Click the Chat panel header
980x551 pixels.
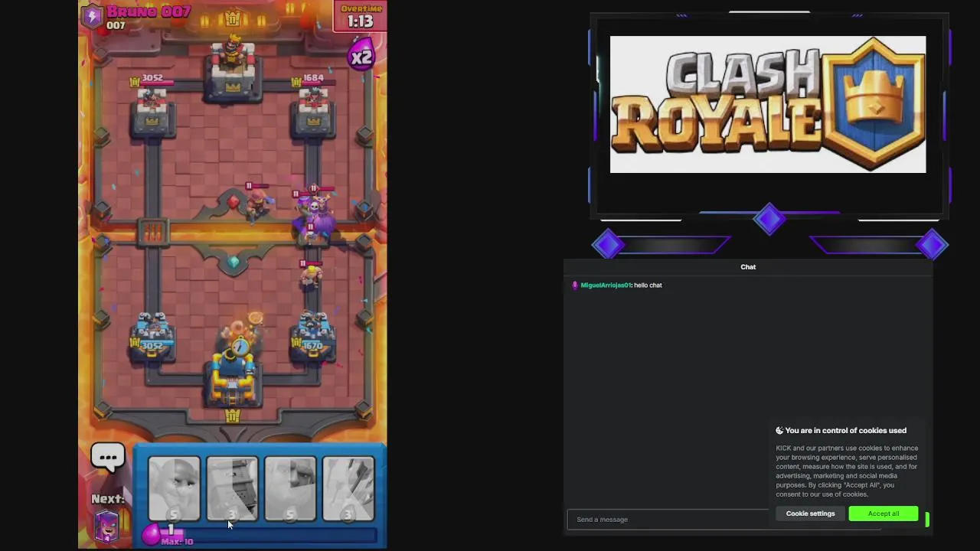tap(748, 267)
